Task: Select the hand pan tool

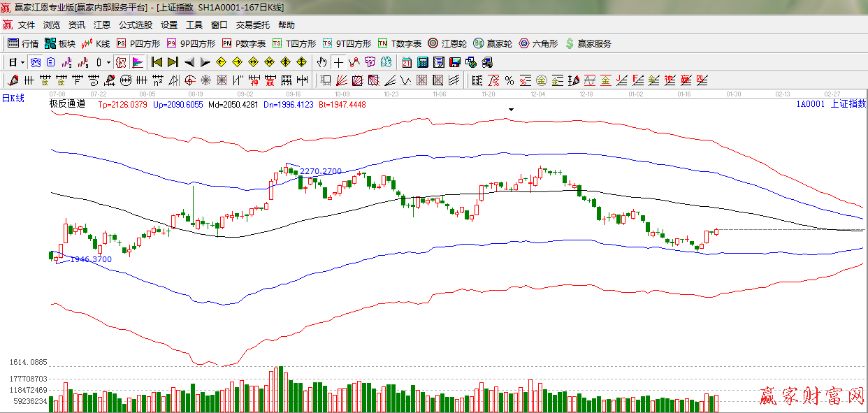Action: [x=321, y=62]
